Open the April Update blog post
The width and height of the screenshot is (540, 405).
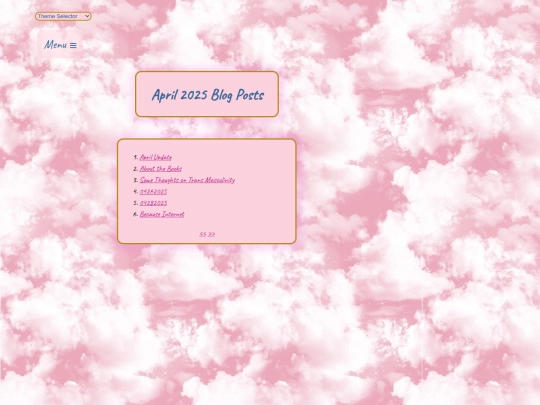156,157
